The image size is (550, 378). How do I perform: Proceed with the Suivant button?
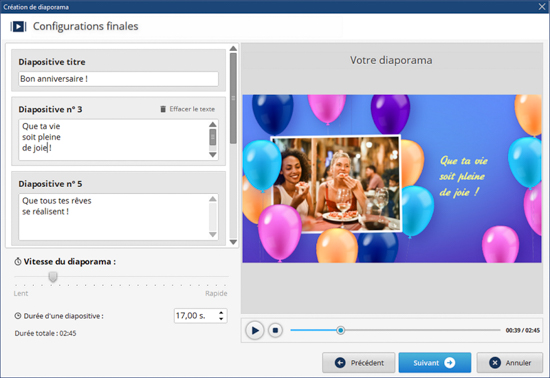pyautogui.click(x=435, y=363)
